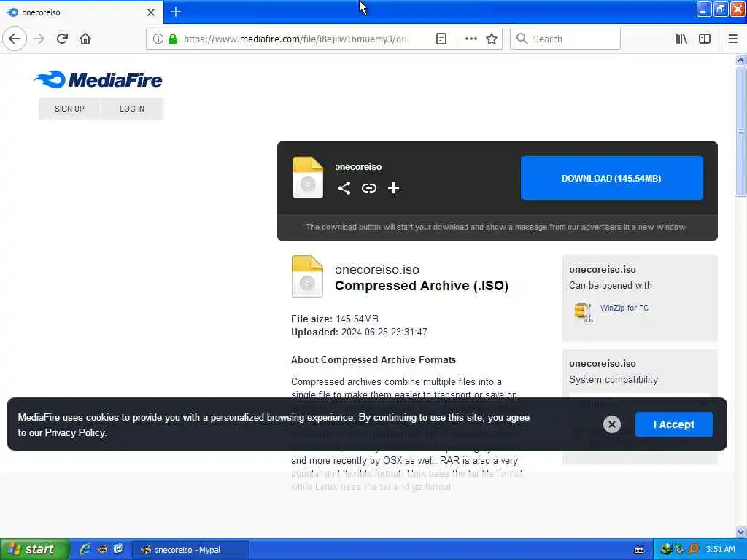
Task: Open the hamburger application menu
Action: (732, 39)
